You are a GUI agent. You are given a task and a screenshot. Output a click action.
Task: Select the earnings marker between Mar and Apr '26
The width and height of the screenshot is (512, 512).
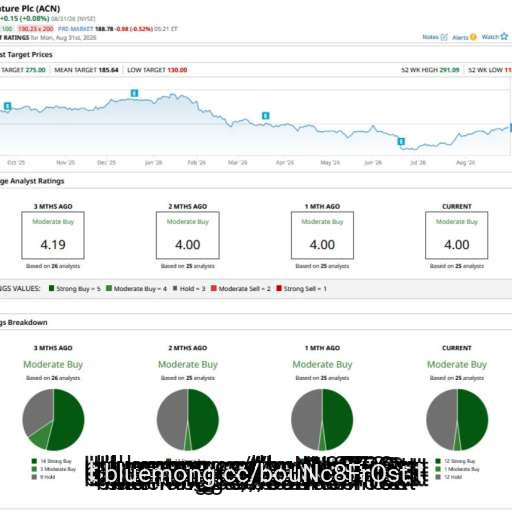(x=265, y=116)
